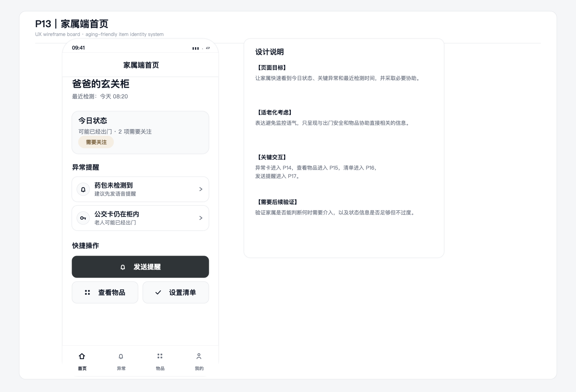Open the 公交卡仍在柜内 alert title
Screen dimensions: 576x392
[117, 214]
